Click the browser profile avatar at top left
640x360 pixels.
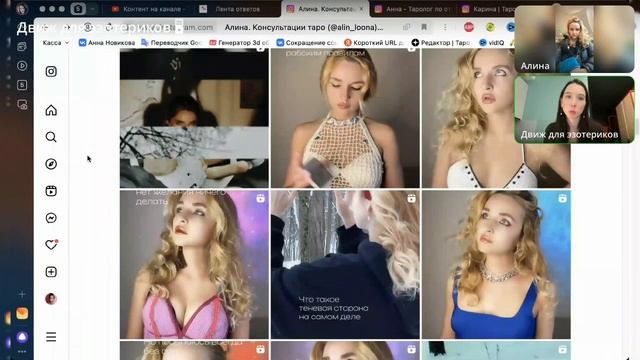coord(22,9)
